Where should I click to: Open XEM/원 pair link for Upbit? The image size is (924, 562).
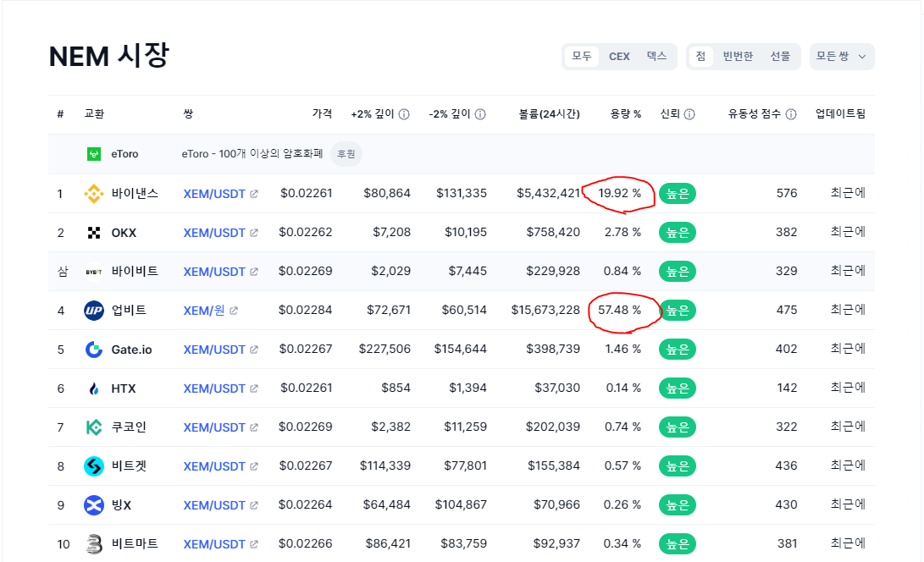tap(204, 311)
